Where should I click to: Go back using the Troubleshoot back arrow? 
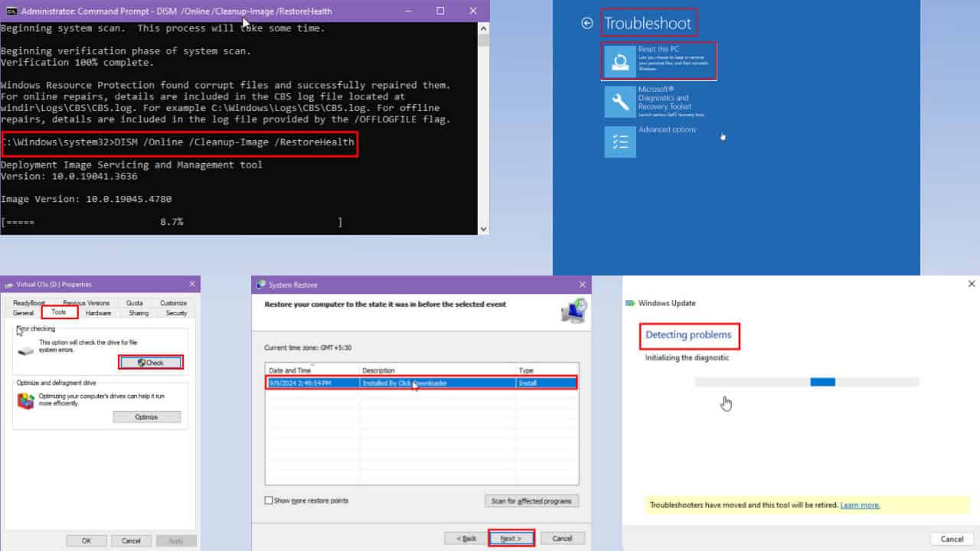tap(587, 23)
